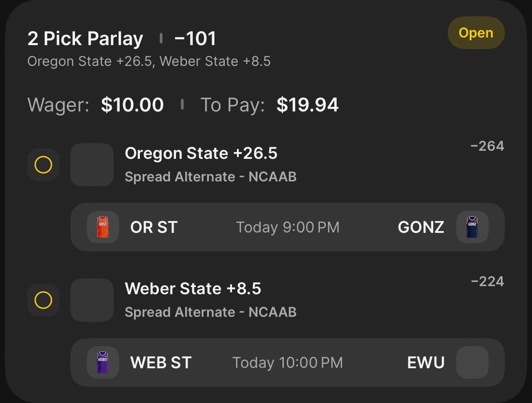Open the OR ST vs GONZ matchup row
Image resolution: width=532 pixels, height=403 pixels.
287,227
